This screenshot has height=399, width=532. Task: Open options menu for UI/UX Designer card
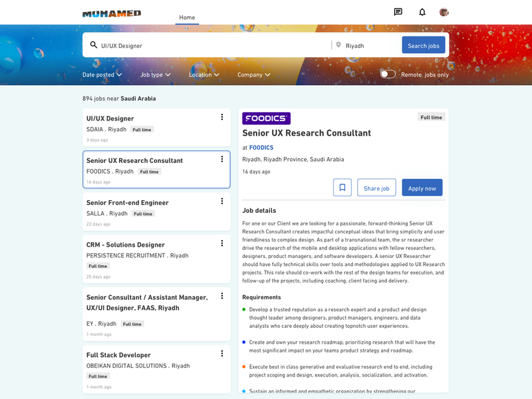click(x=222, y=117)
